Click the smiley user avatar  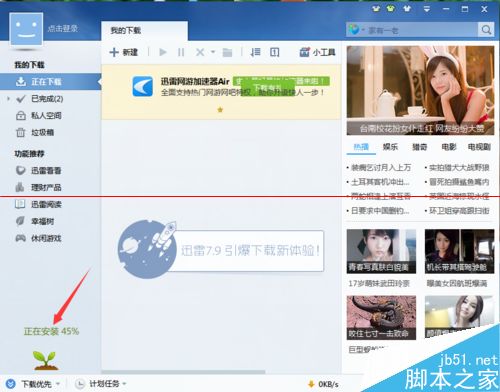click(26, 29)
